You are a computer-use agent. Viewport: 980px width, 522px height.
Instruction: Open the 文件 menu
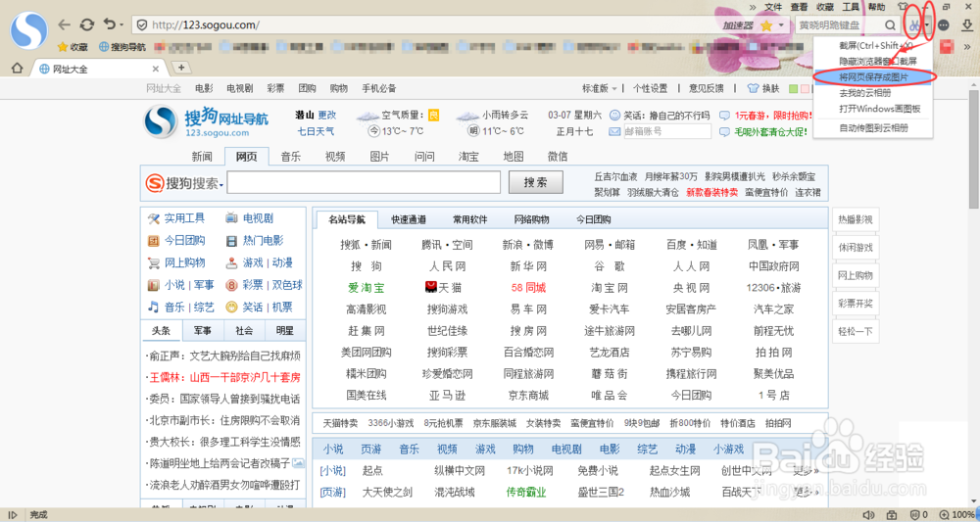[x=773, y=7]
